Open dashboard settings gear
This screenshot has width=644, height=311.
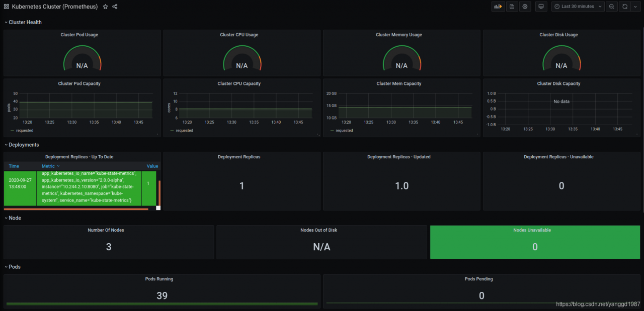coord(525,7)
